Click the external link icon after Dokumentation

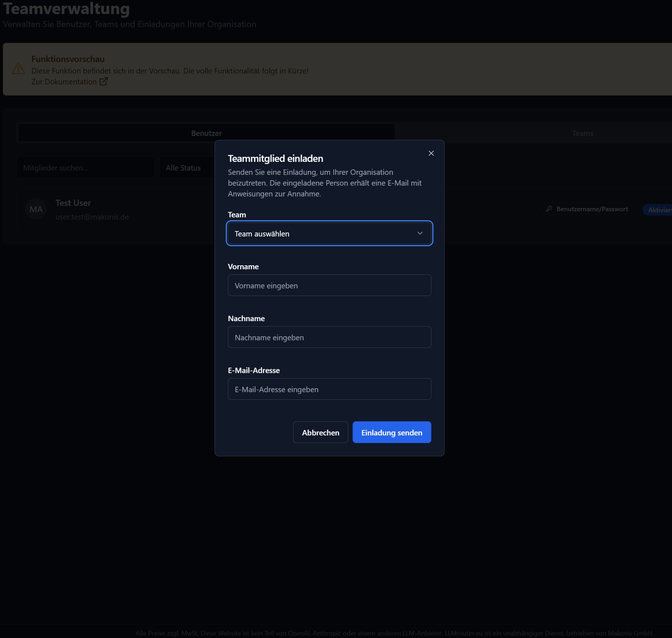[103, 81]
